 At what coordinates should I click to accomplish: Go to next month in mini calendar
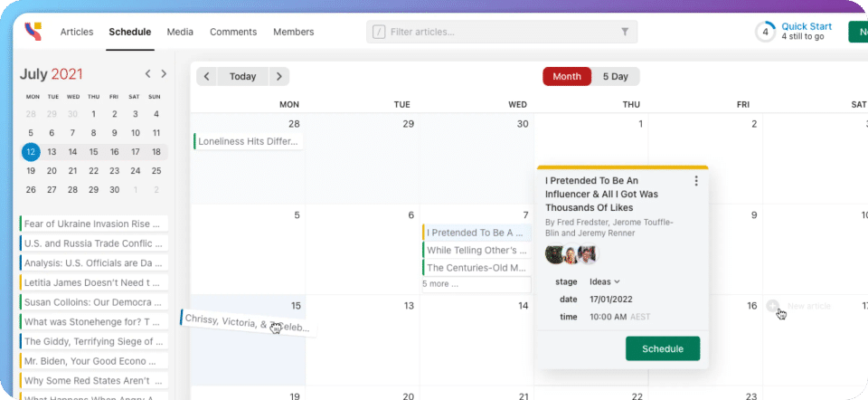point(164,73)
